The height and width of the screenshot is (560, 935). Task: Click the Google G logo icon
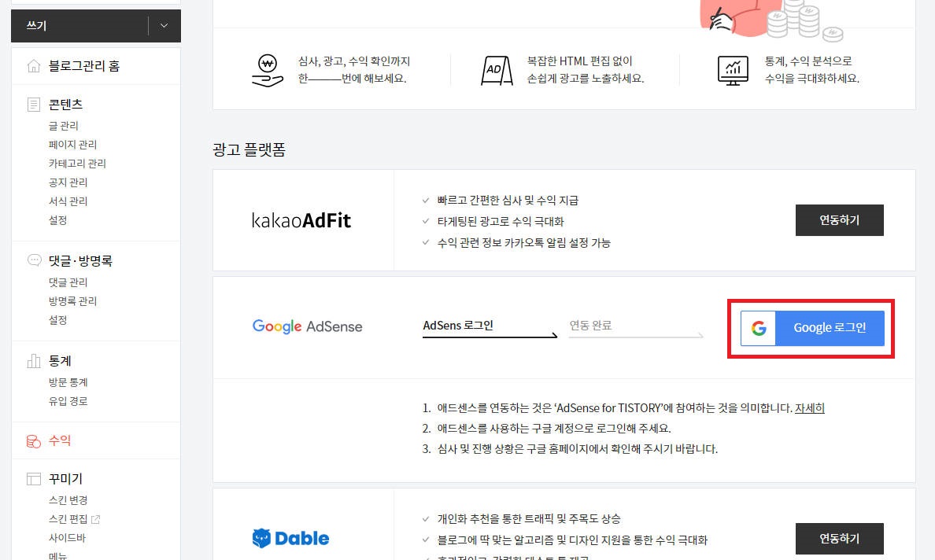[759, 328]
